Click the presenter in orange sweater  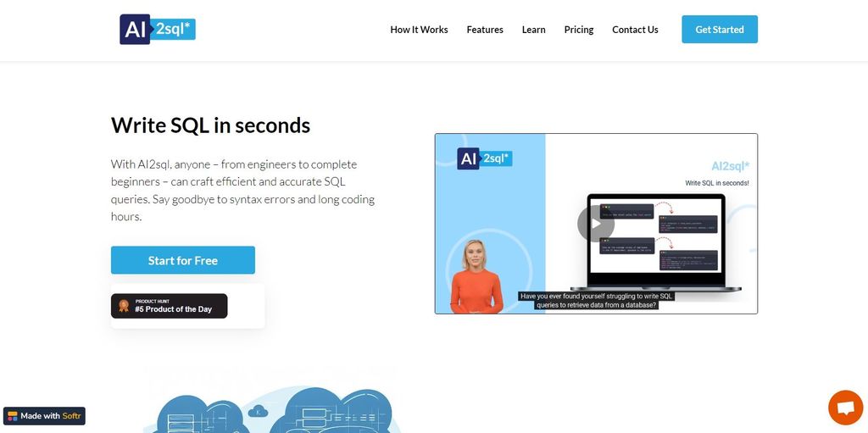click(476, 277)
